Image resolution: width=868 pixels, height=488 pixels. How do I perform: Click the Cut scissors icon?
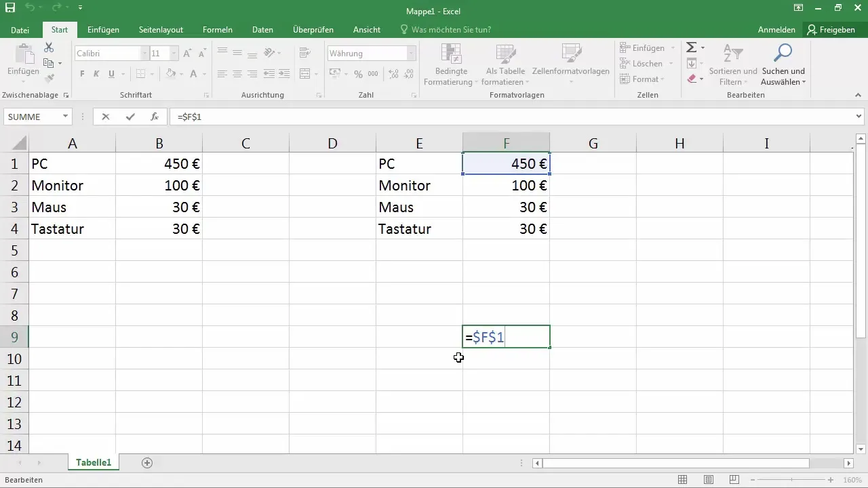pyautogui.click(x=49, y=47)
